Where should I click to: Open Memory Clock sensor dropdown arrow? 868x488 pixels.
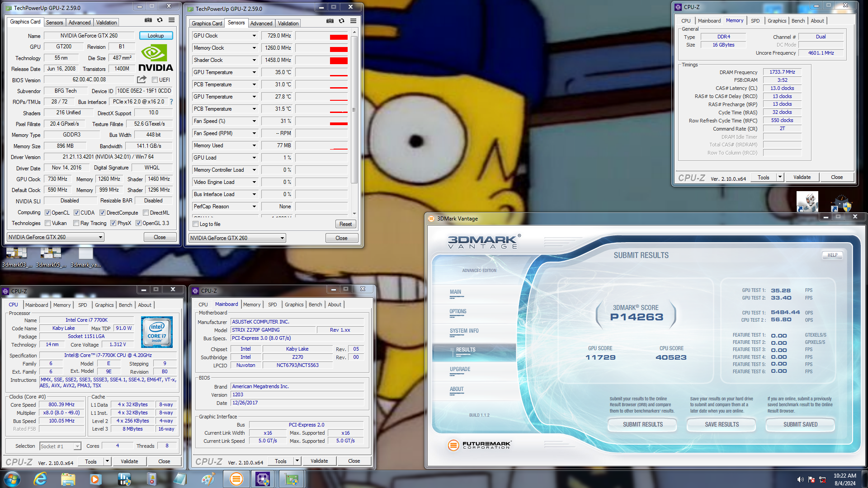pyautogui.click(x=254, y=48)
